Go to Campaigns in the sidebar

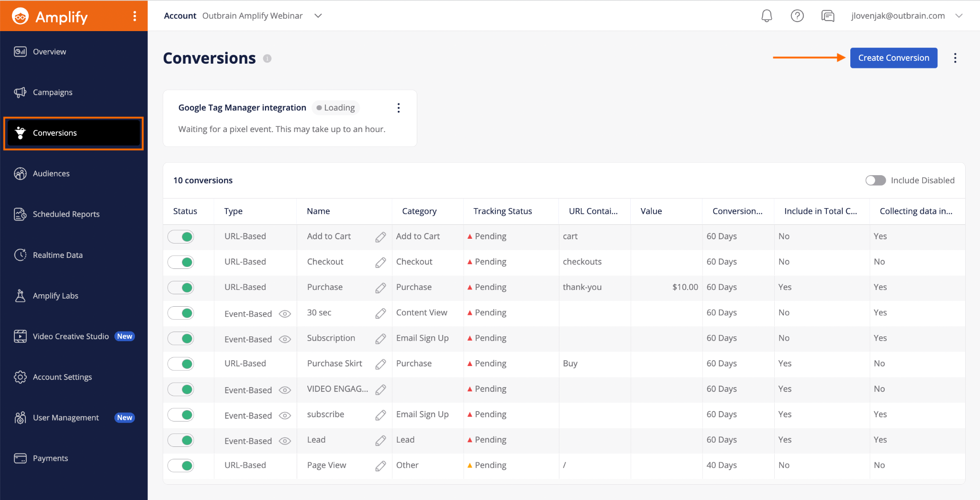pos(53,92)
